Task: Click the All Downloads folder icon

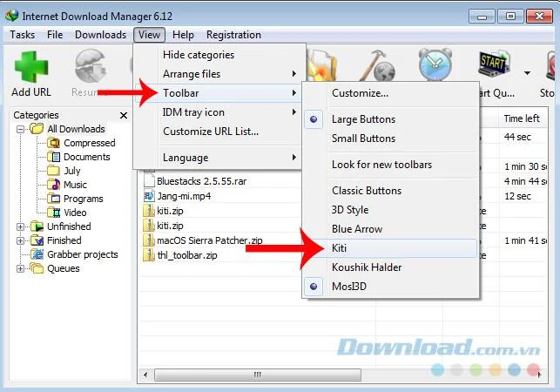Action: point(37,129)
